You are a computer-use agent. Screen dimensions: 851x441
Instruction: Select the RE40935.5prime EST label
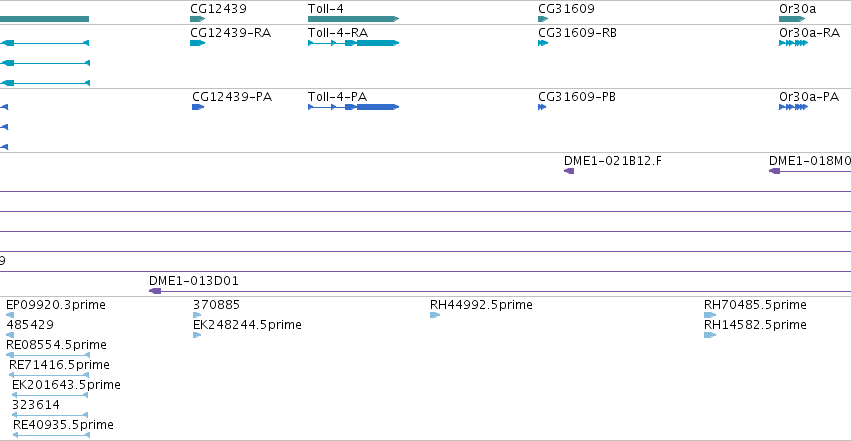click(63, 425)
